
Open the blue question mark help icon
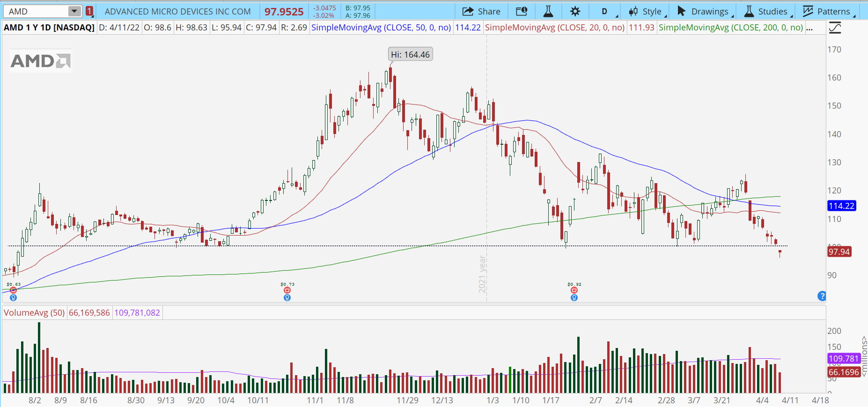click(822, 296)
